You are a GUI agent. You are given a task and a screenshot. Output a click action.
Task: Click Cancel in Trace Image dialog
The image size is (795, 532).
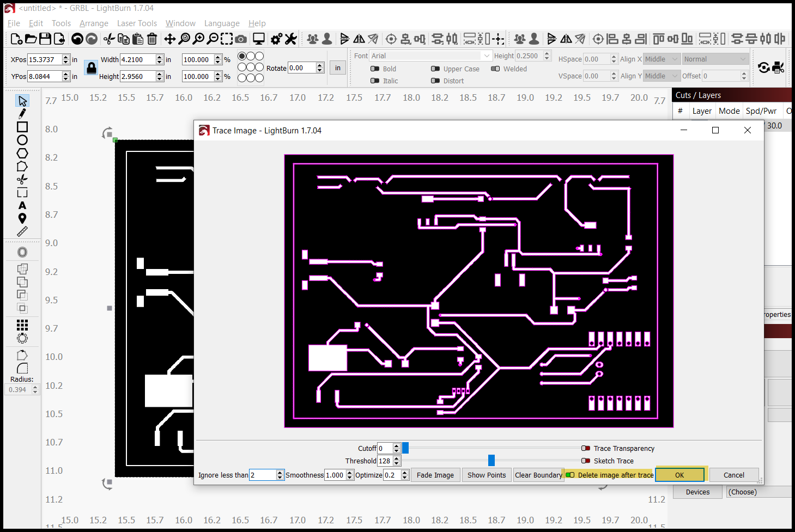pyautogui.click(x=733, y=475)
